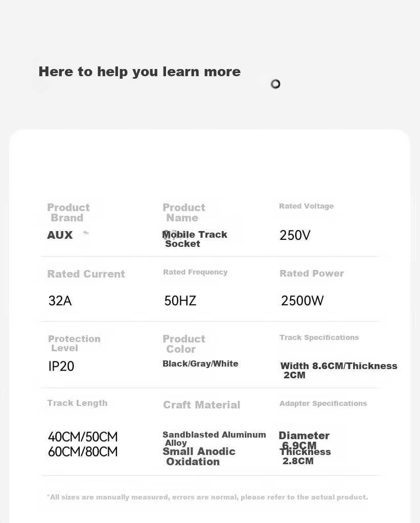
Task: Click the small circle icon near the heading
Action: click(x=275, y=84)
